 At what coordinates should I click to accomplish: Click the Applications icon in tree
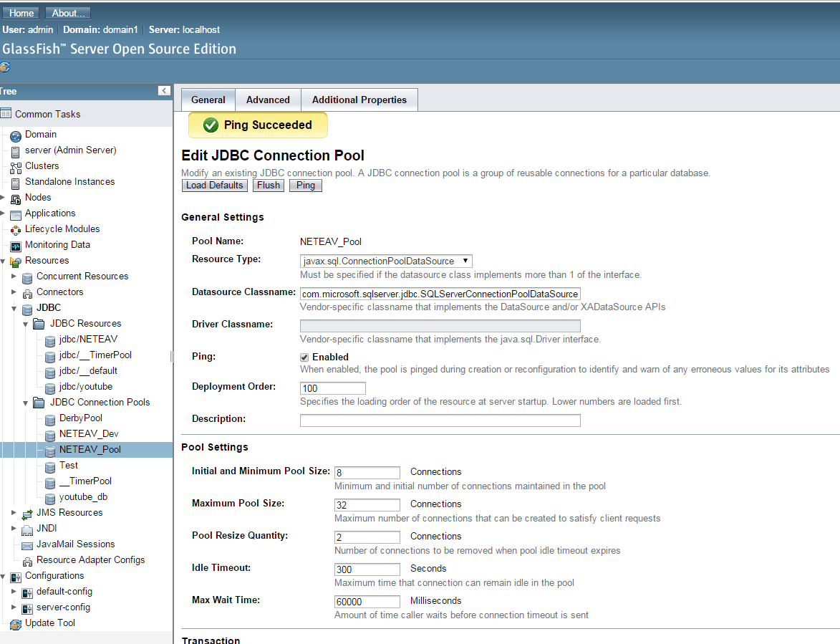coord(16,215)
